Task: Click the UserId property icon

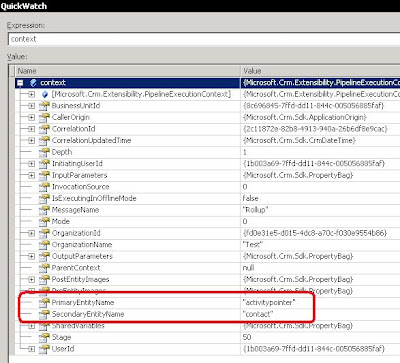Action: 44,349
